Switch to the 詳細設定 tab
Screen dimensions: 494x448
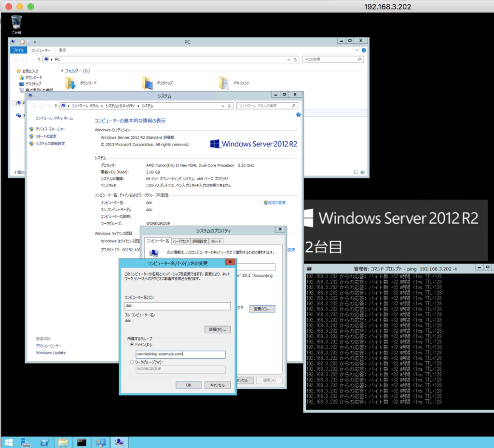click(200, 241)
